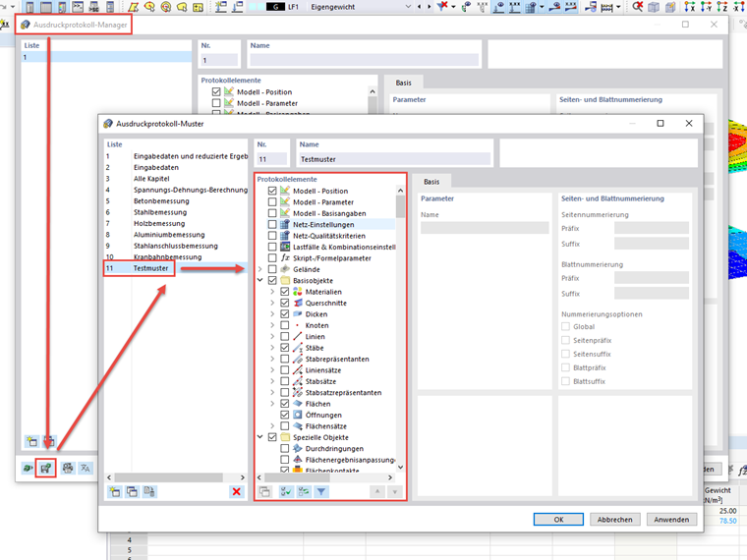The image size is (747, 560).
Task: Check the Durchdringungen checkbox
Action: pyautogui.click(x=284, y=448)
